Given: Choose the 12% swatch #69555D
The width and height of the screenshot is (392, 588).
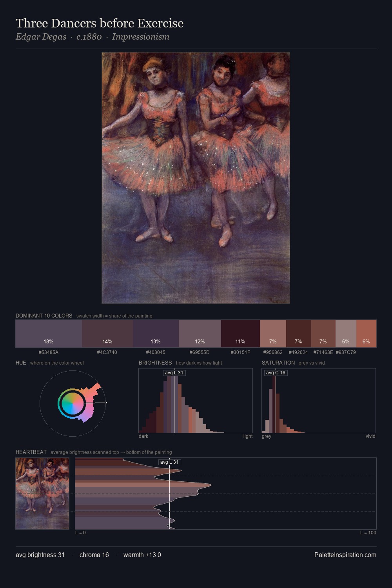Looking at the screenshot, I should pos(200,334).
